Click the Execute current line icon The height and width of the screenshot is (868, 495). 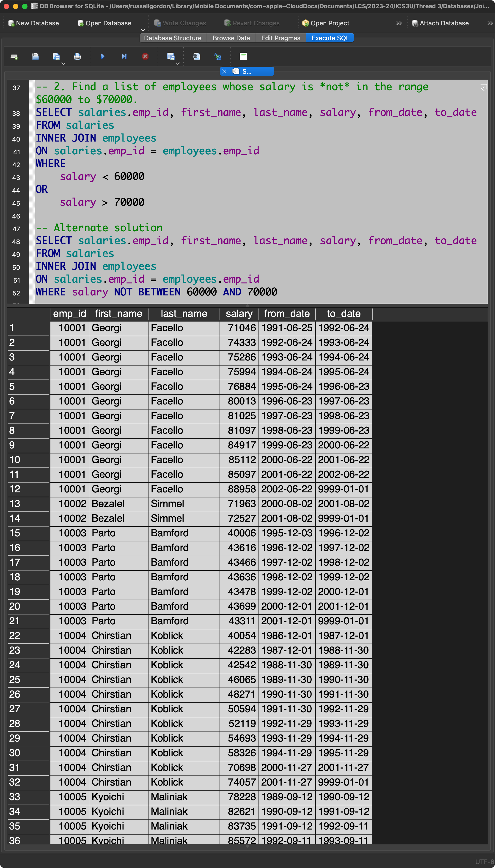pos(124,56)
